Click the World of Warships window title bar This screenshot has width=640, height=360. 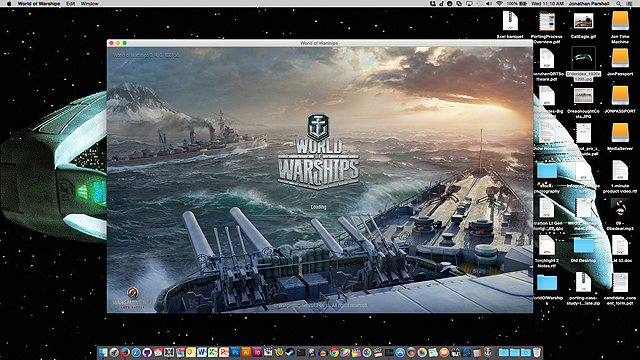[x=320, y=43]
